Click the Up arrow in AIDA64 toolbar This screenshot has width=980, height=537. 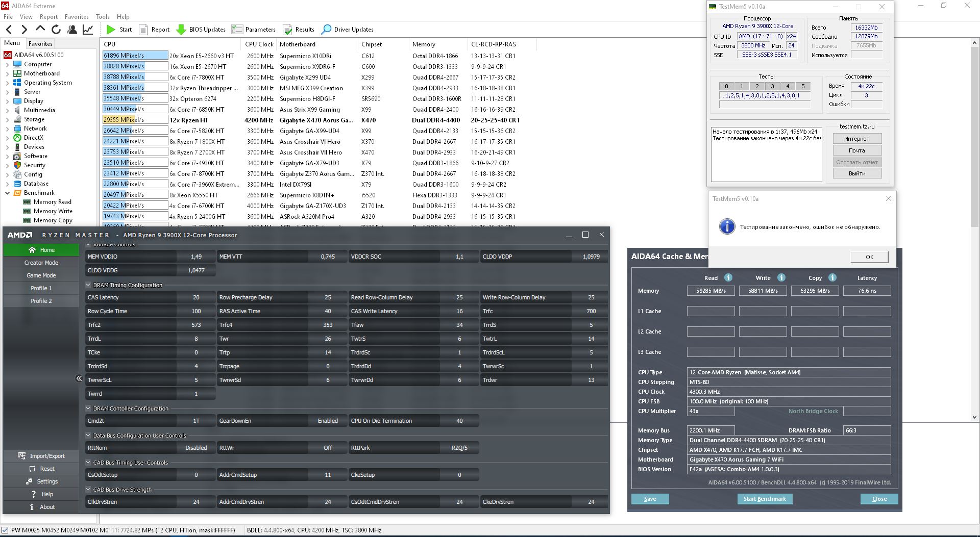pyautogui.click(x=40, y=29)
